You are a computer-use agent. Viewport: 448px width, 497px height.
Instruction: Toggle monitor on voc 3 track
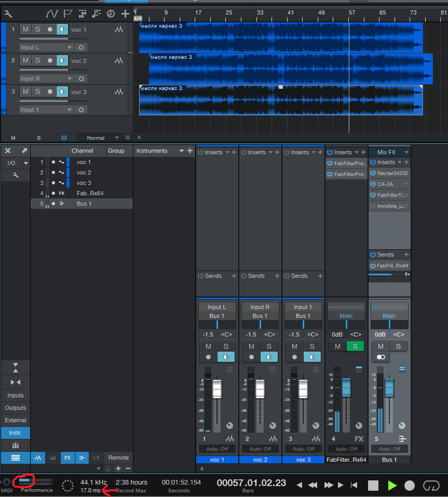tap(62, 92)
